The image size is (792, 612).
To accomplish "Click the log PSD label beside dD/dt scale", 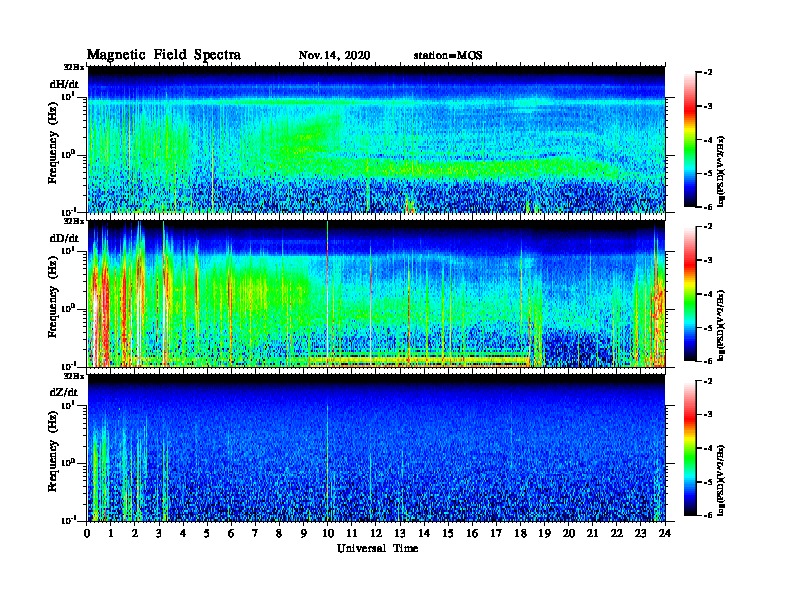I will point(722,325).
